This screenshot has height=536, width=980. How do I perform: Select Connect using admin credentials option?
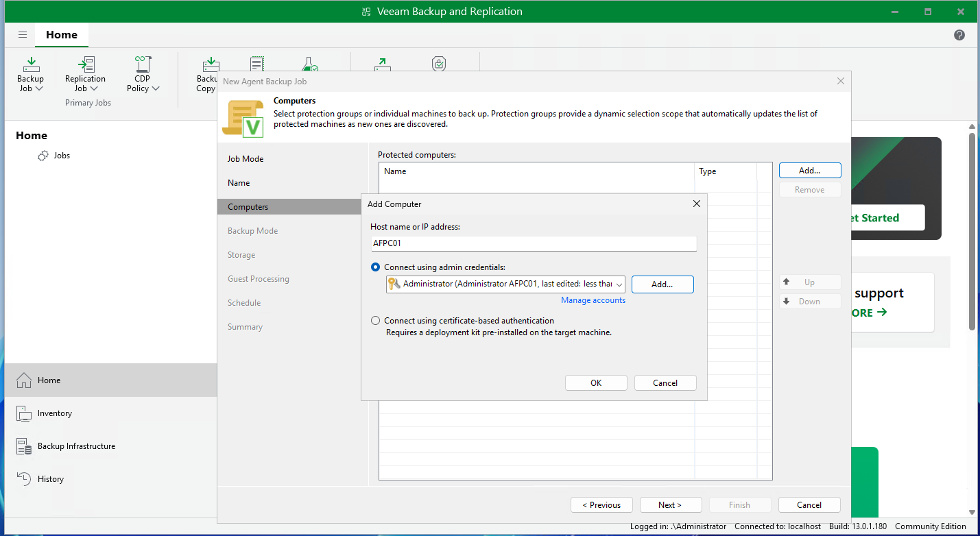pyautogui.click(x=375, y=267)
